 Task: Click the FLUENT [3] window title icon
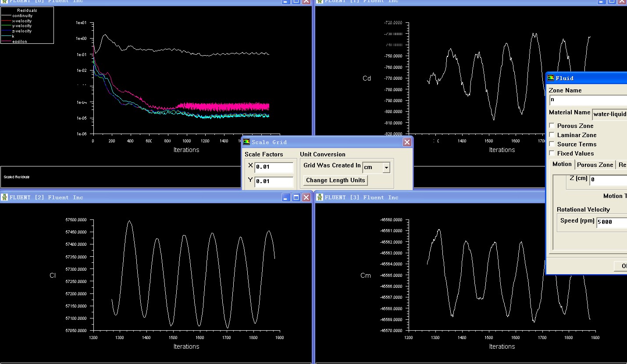point(320,198)
